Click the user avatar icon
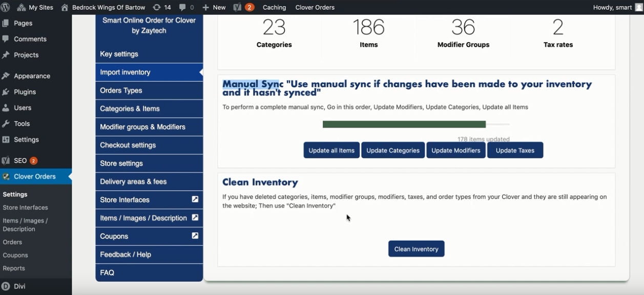The height and width of the screenshot is (295, 644). coord(638,7)
